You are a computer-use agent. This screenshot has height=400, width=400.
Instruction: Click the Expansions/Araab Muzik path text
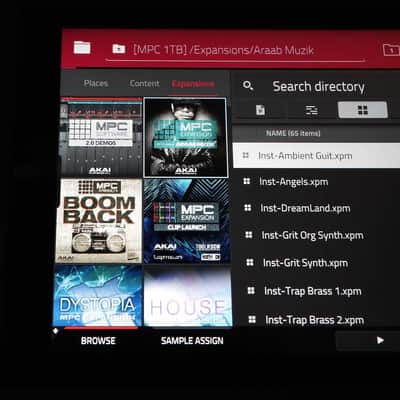[253, 50]
